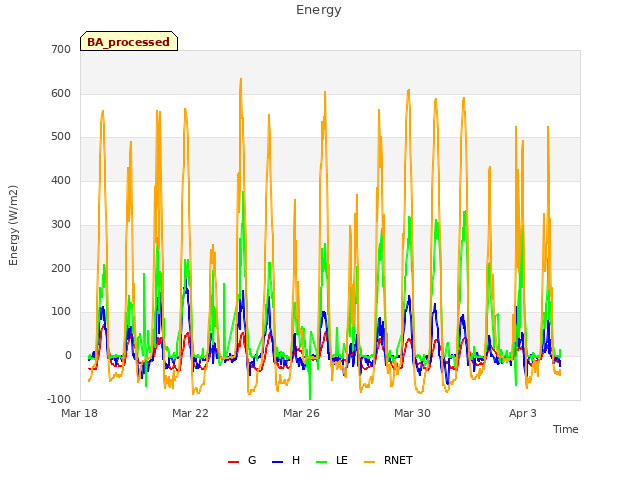Click the orange RNET legend color marker
This screenshot has width=640, height=480.
pos(369,462)
